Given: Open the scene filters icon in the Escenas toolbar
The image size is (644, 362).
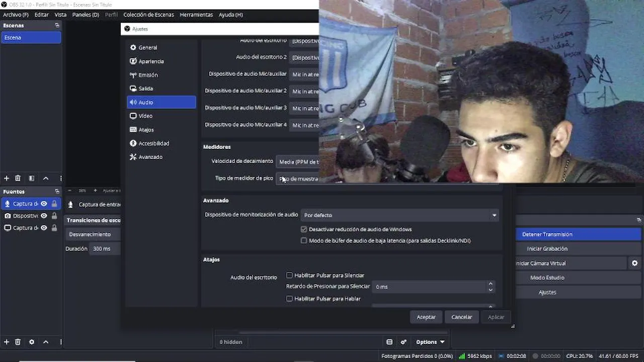Looking at the screenshot, I should point(32,178).
